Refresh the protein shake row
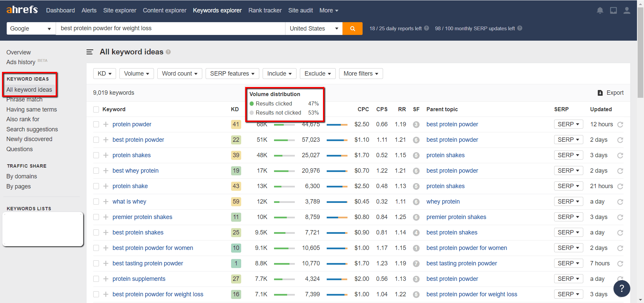644x303 pixels. pos(620,186)
